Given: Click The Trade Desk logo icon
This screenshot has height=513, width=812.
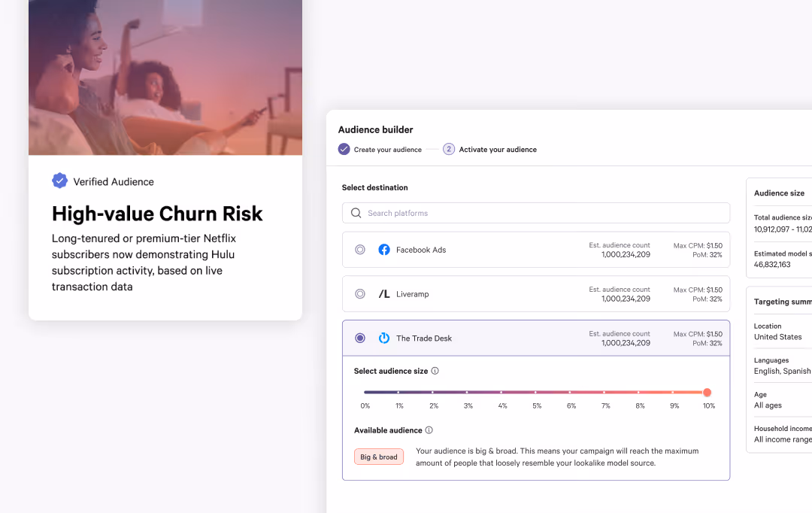Looking at the screenshot, I should 383,338.
